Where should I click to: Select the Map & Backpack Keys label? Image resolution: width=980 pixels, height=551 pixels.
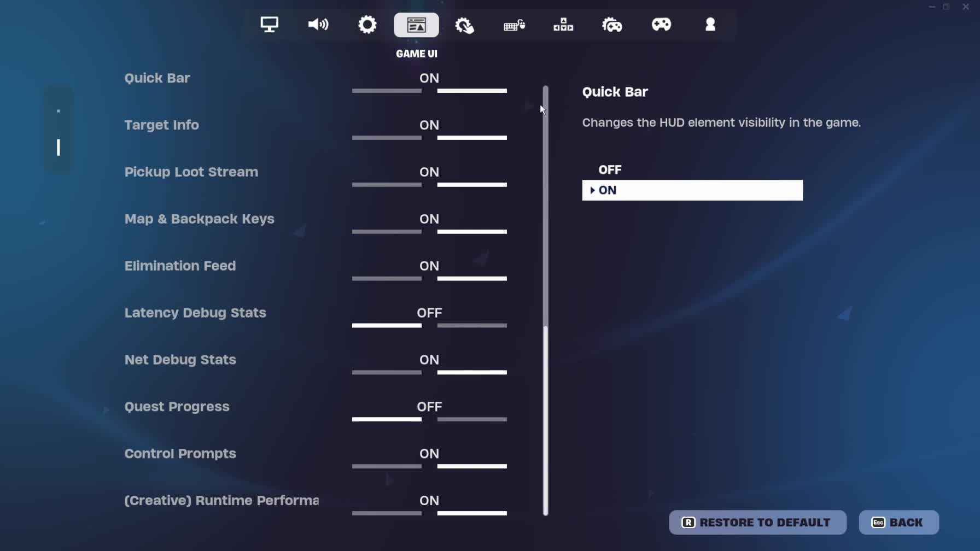[x=199, y=219]
